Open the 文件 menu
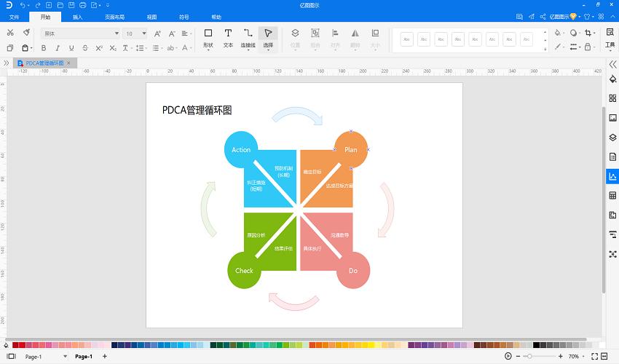Viewport: 619px width, 364px height. (15, 17)
